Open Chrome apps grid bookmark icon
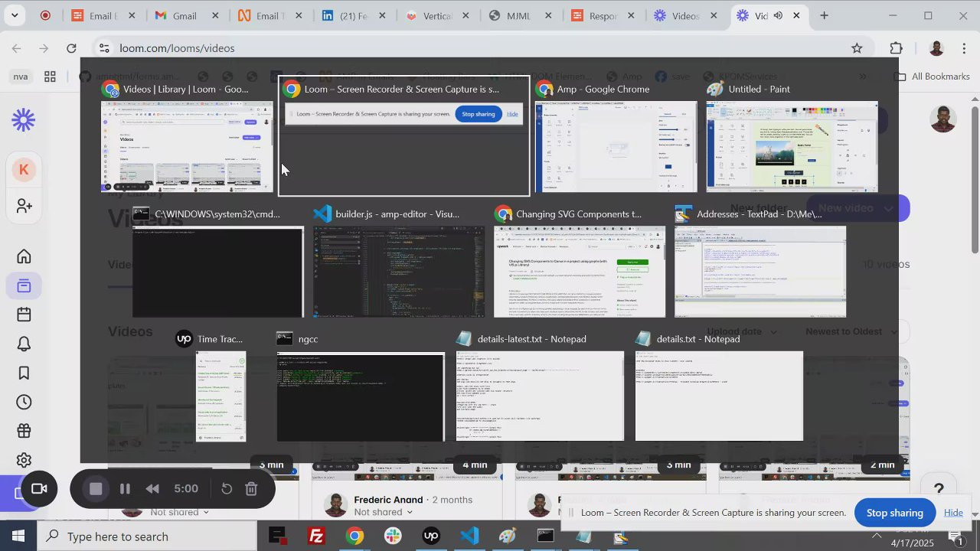Viewport: 980px width, 551px height. (x=50, y=77)
